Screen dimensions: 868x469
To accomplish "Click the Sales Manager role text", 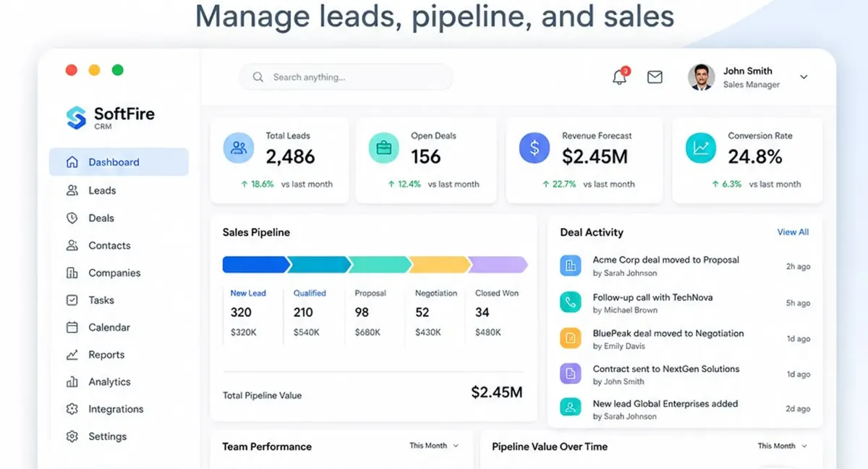I will 752,85.
